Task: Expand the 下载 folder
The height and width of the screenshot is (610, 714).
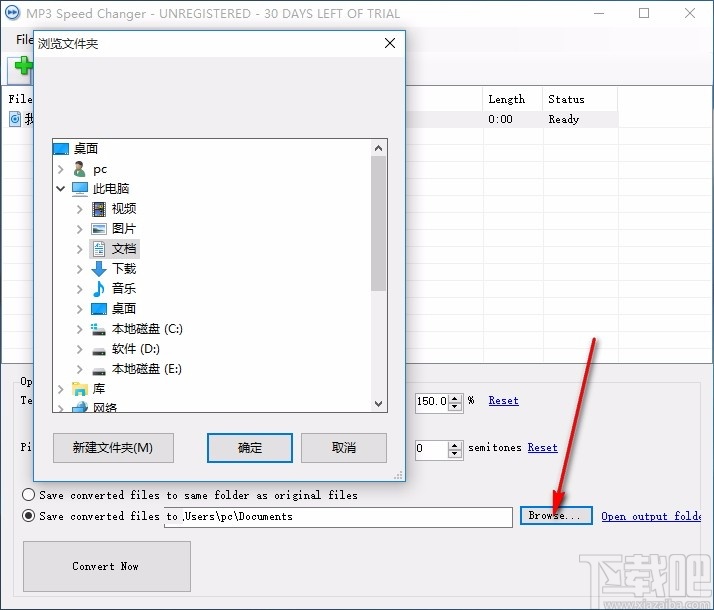Action: [80, 269]
